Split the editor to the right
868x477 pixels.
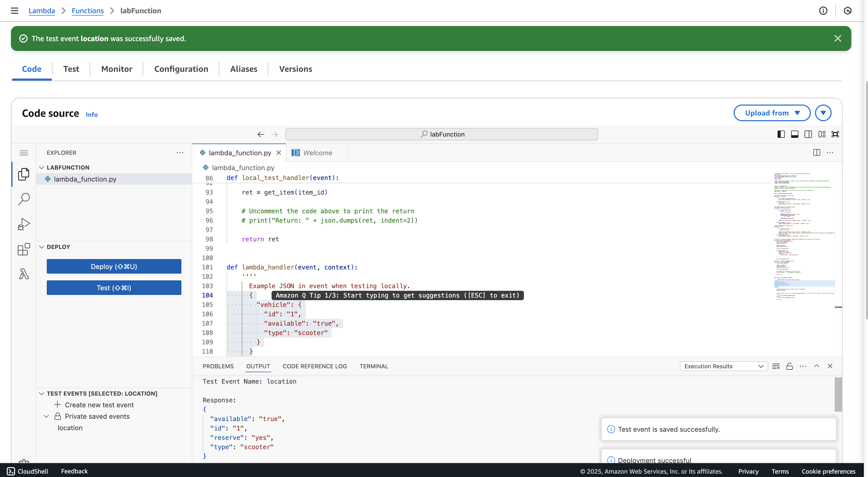(817, 153)
